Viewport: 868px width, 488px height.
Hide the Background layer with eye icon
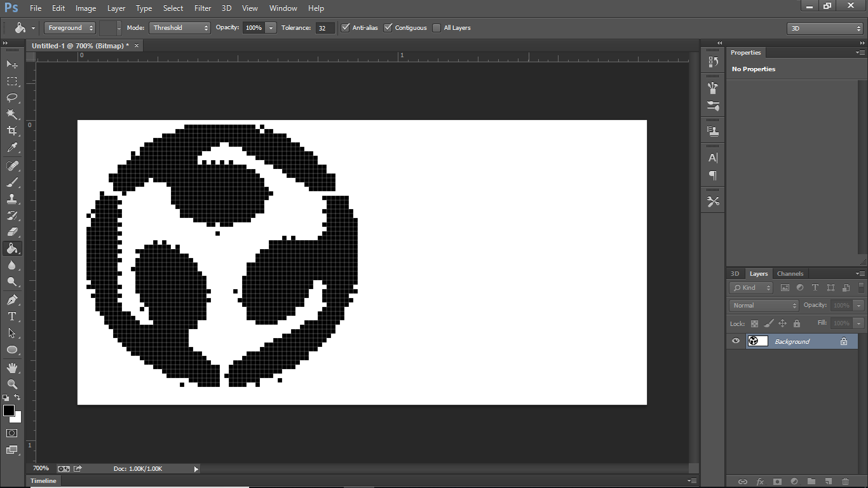click(x=736, y=341)
